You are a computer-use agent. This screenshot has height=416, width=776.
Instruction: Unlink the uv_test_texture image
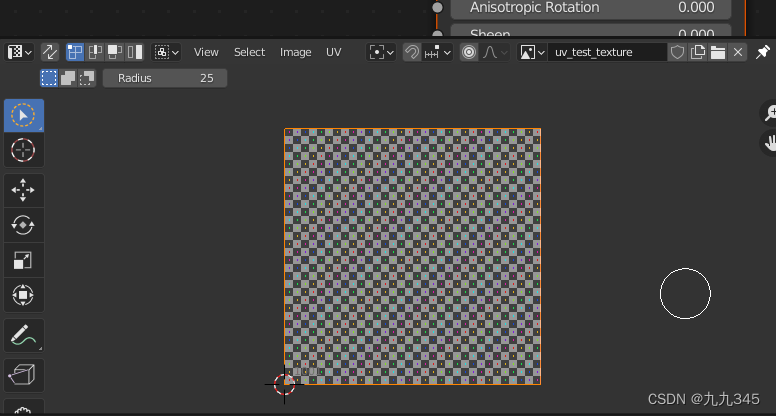738,52
